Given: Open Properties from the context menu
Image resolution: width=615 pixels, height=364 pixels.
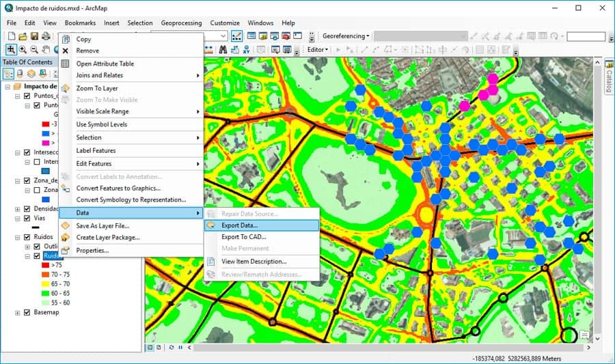Looking at the screenshot, I should [92, 251].
